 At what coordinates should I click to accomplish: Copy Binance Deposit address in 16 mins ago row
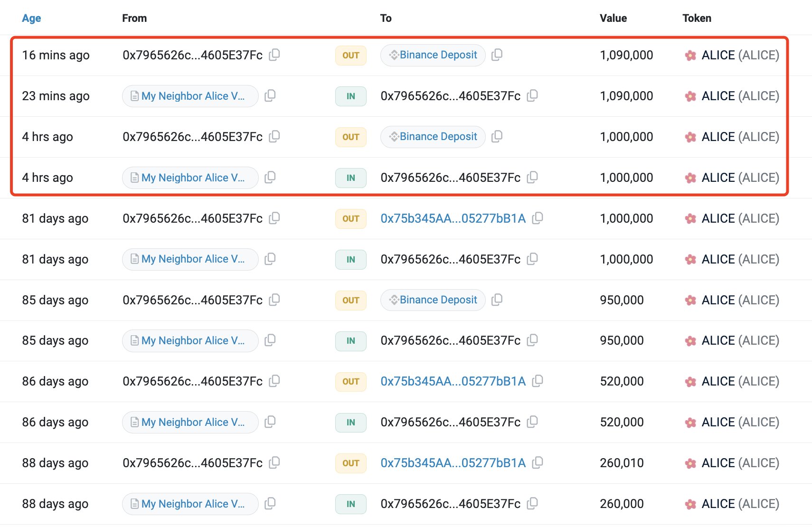(x=497, y=55)
